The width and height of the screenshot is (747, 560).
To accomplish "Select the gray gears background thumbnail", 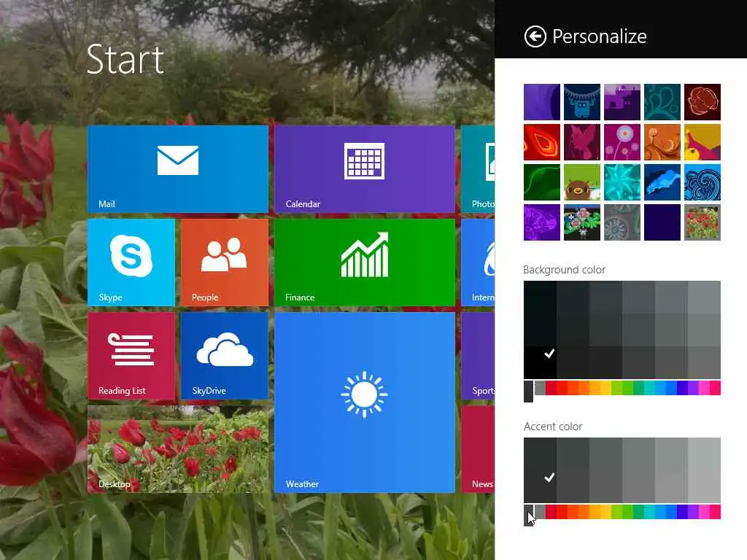I will (622, 222).
